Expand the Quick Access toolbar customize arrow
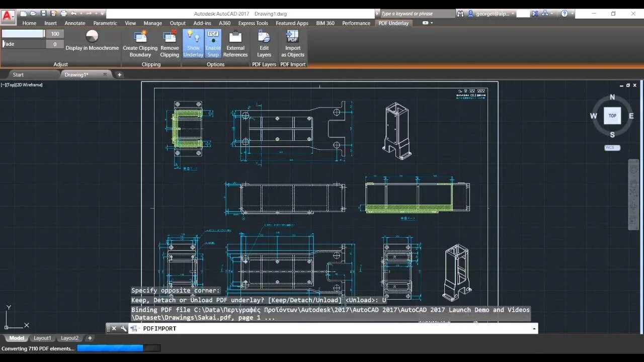Screen dimensions: 644x362 (103, 14)
